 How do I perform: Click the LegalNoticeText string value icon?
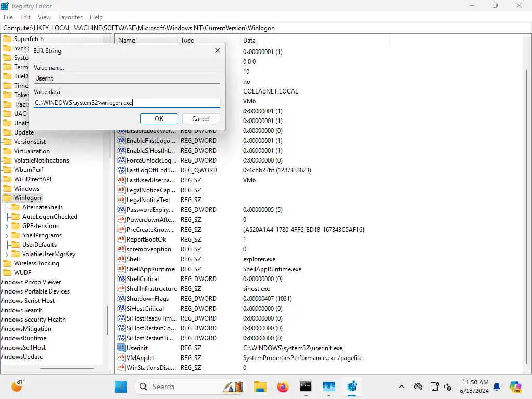click(x=122, y=199)
